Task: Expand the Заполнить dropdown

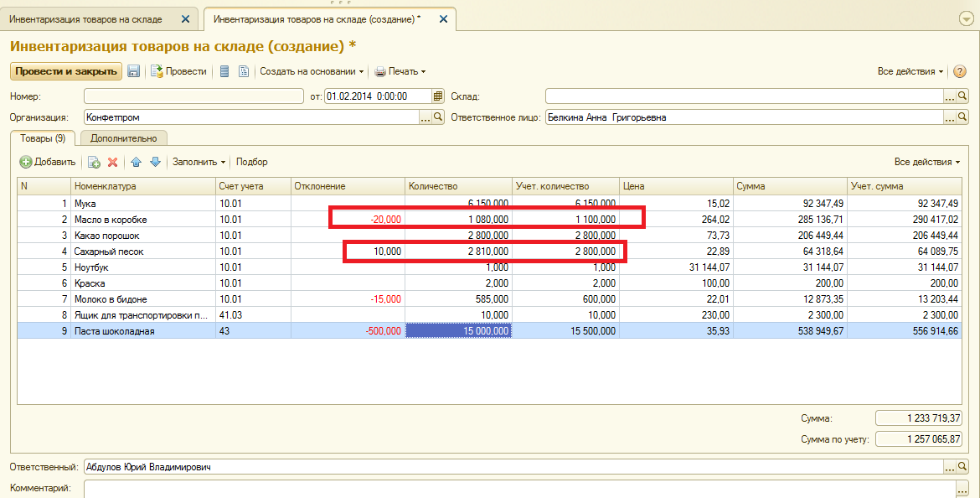Action: pyautogui.click(x=199, y=162)
